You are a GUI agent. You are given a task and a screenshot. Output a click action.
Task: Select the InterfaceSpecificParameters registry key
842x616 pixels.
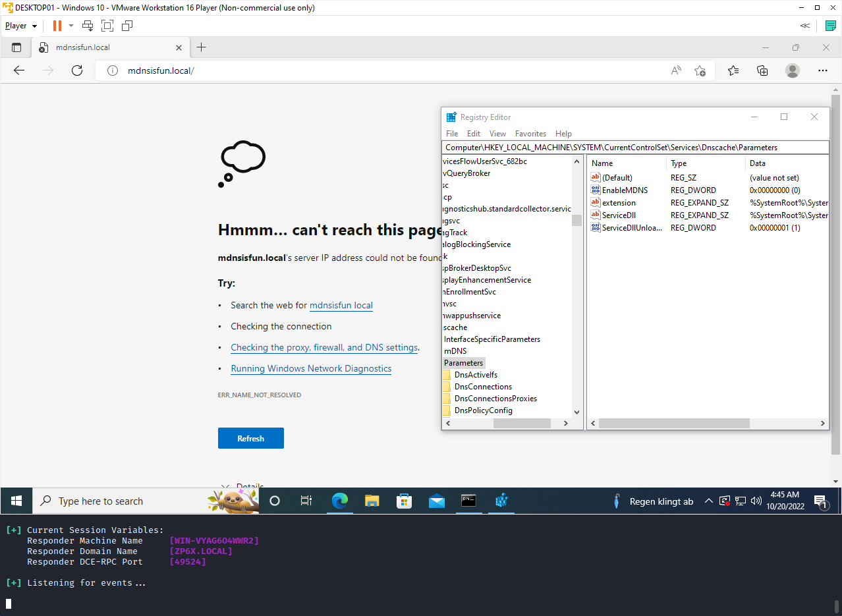[492, 339]
